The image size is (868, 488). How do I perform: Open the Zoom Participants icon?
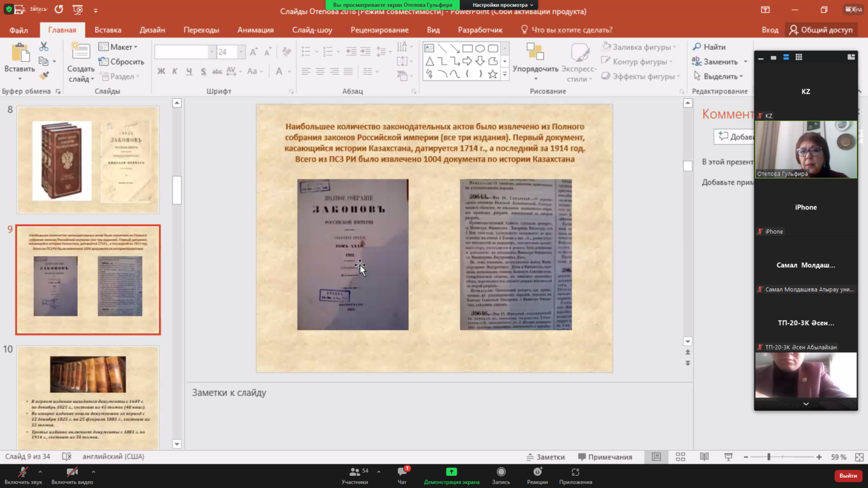(x=354, y=472)
